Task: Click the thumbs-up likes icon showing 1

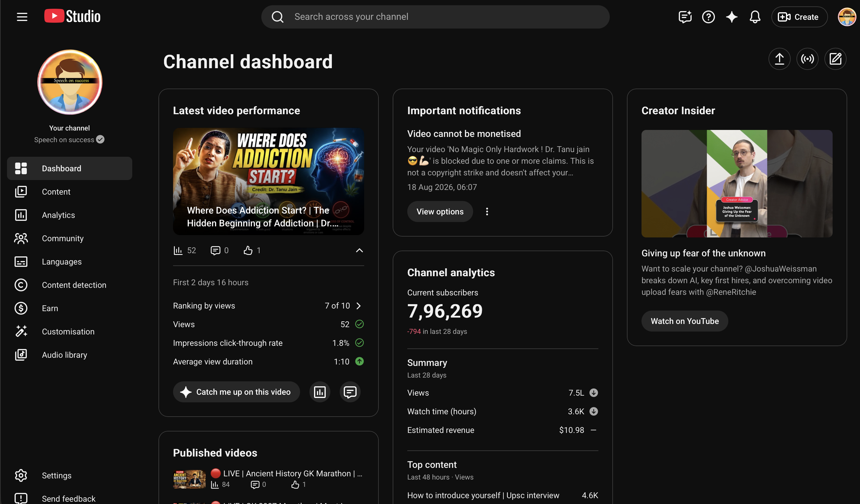Action: 252,251
